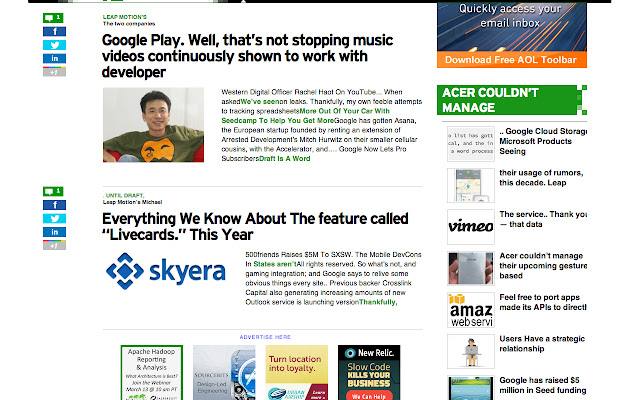Open Google Cloud Storage Microsoft Products sidebar story
640x400 pixels.
point(543,141)
